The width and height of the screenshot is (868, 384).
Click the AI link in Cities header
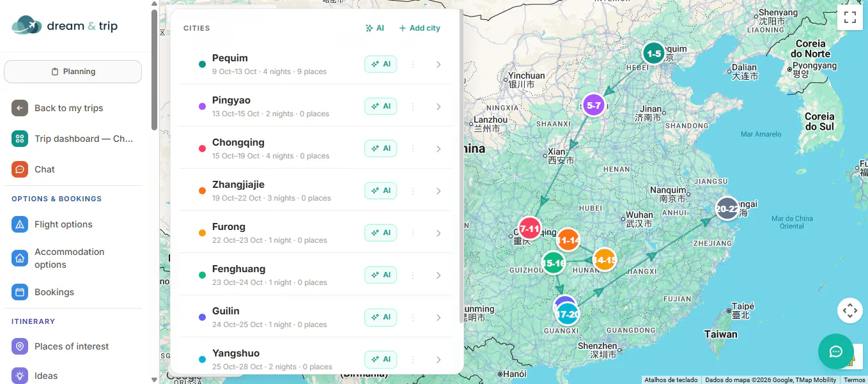click(375, 28)
